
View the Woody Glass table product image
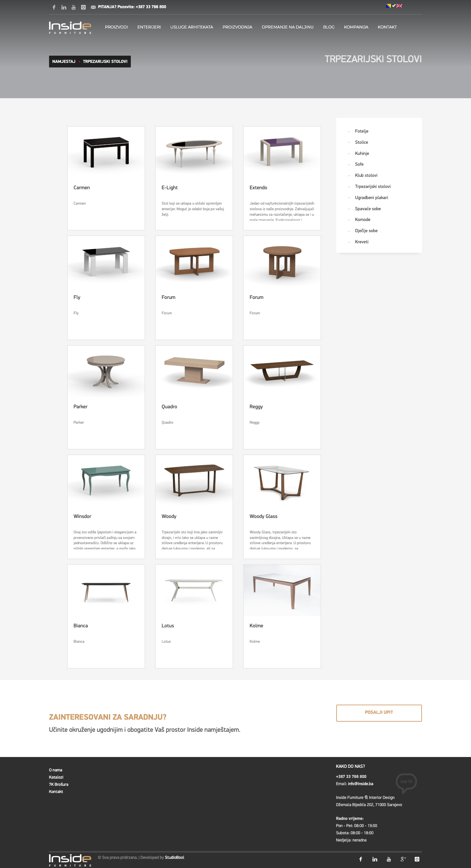coord(282,480)
